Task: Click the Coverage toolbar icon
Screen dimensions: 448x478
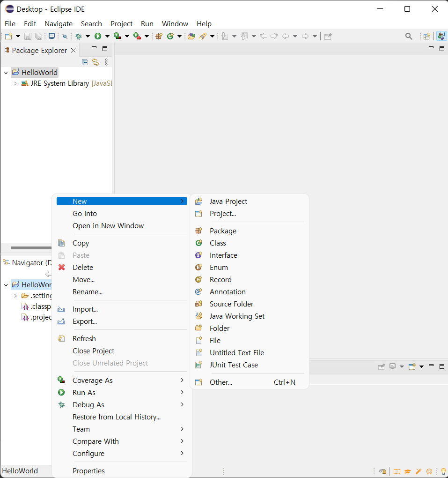Action: click(117, 36)
